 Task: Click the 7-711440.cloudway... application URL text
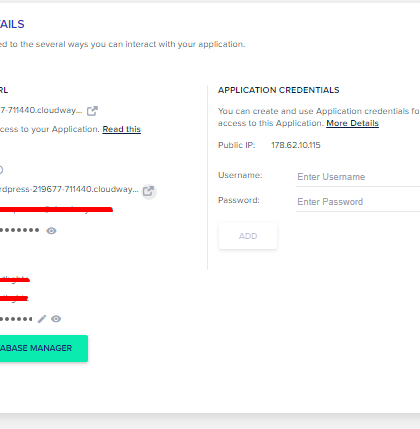[x=41, y=110]
